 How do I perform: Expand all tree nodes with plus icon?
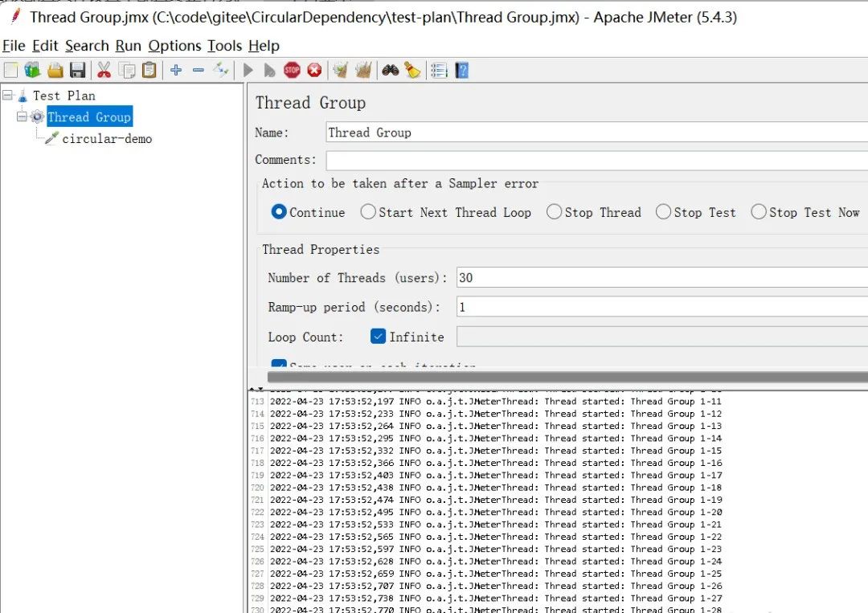[176, 70]
